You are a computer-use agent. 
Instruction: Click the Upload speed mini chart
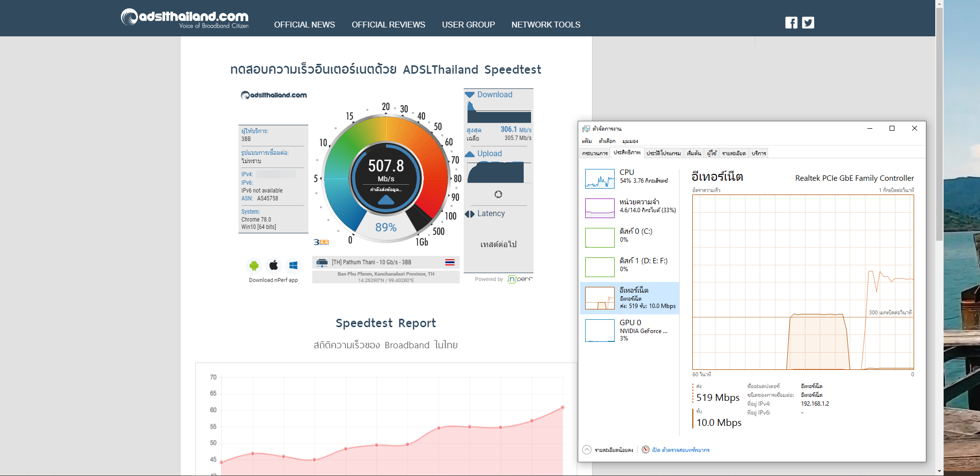click(x=499, y=172)
